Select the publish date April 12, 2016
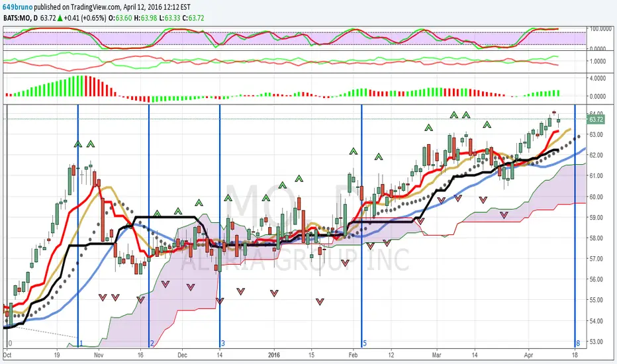Image resolution: width=617 pixels, height=364 pixels. pos(142,7)
